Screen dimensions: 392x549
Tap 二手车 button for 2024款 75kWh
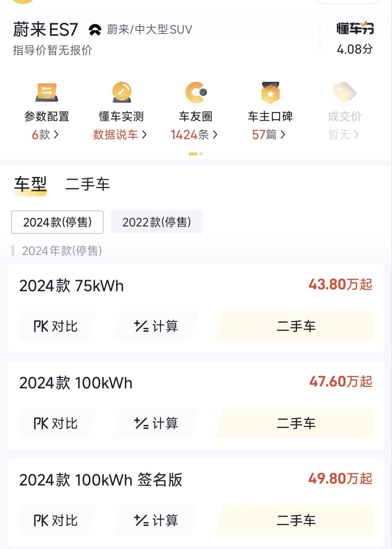tap(294, 326)
